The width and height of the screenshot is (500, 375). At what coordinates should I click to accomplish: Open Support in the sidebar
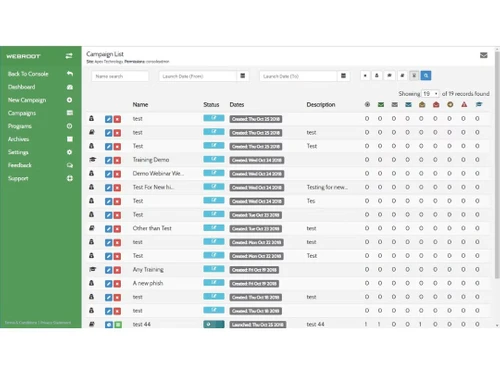pyautogui.click(x=40, y=178)
